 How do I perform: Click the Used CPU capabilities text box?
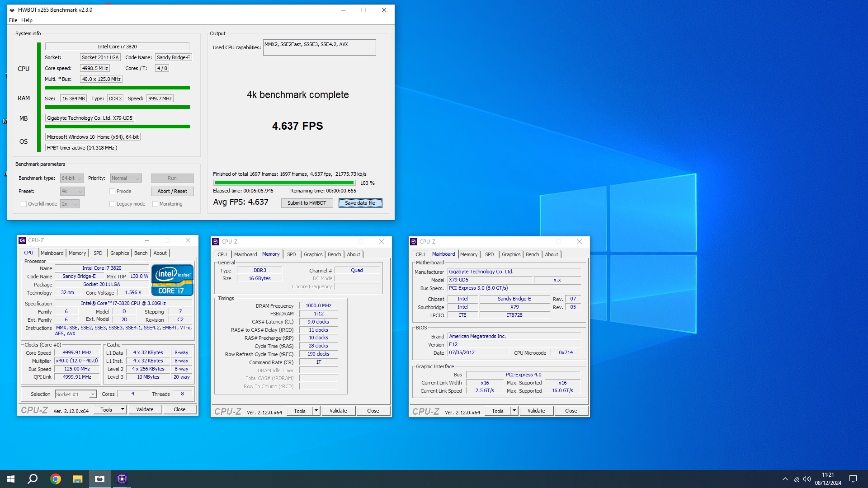click(x=320, y=47)
